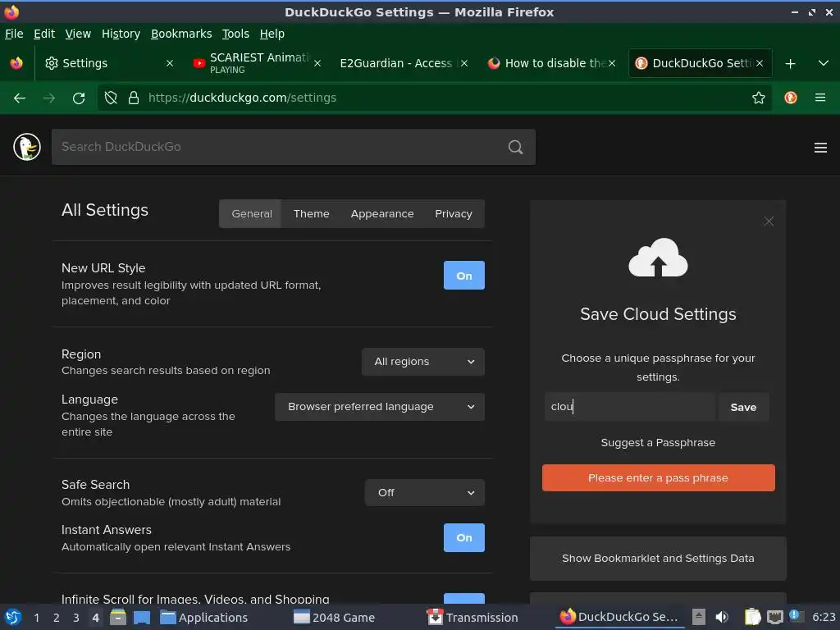
Task: Open the Edit menu
Action: click(44, 34)
